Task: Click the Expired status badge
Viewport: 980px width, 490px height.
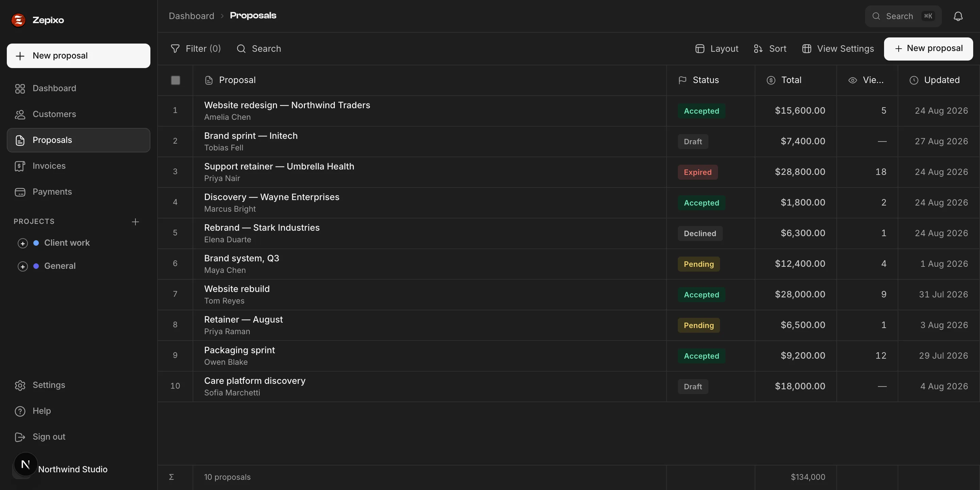Action: coord(697,172)
